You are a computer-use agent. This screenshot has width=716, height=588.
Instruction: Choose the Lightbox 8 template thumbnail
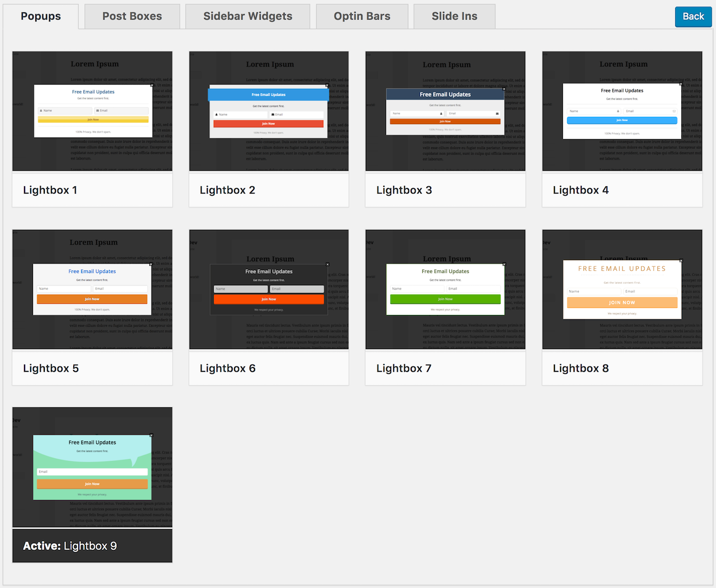(622, 289)
